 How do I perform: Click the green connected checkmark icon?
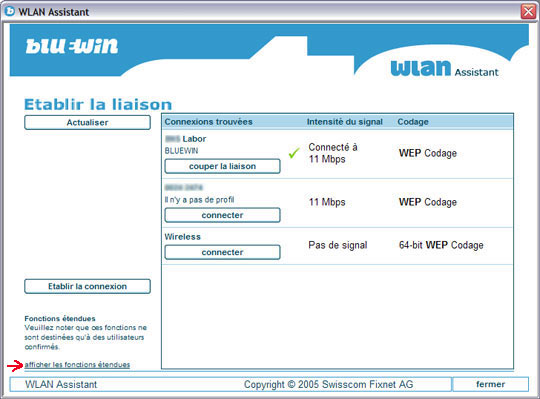(294, 153)
